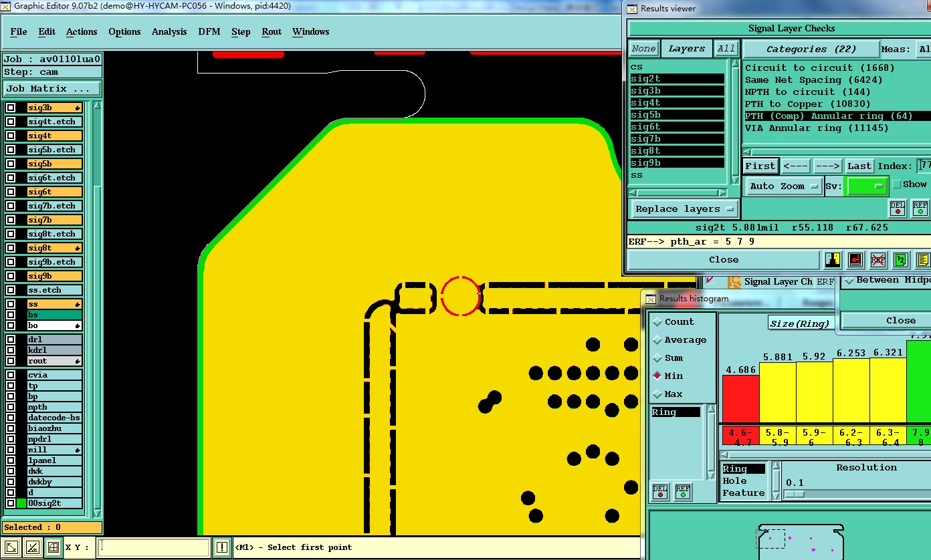Click black and yellow histogram icon
931x560 pixels.
833,260
